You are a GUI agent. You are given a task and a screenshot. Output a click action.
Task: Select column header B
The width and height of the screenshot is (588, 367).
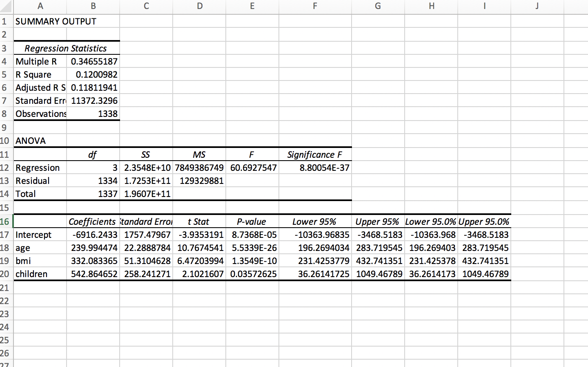pos(93,6)
